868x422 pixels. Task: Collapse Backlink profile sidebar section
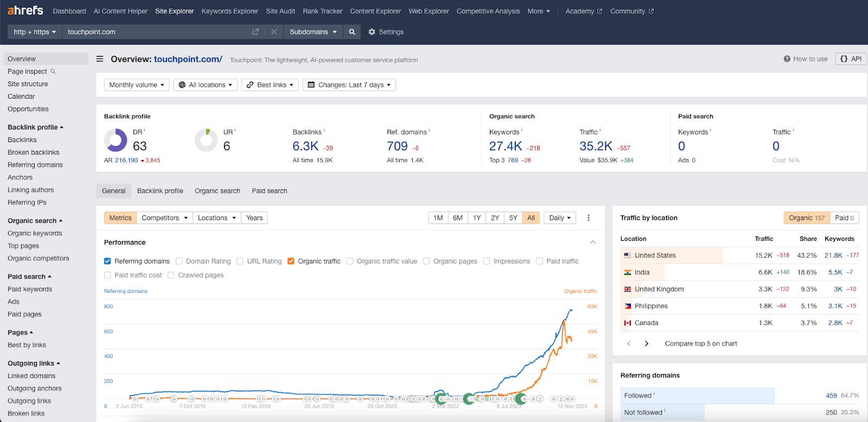(35, 127)
